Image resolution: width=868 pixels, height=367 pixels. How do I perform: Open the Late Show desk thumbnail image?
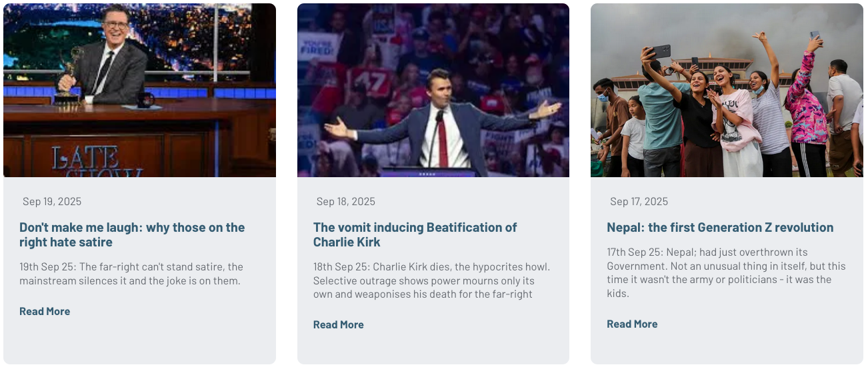point(139,90)
